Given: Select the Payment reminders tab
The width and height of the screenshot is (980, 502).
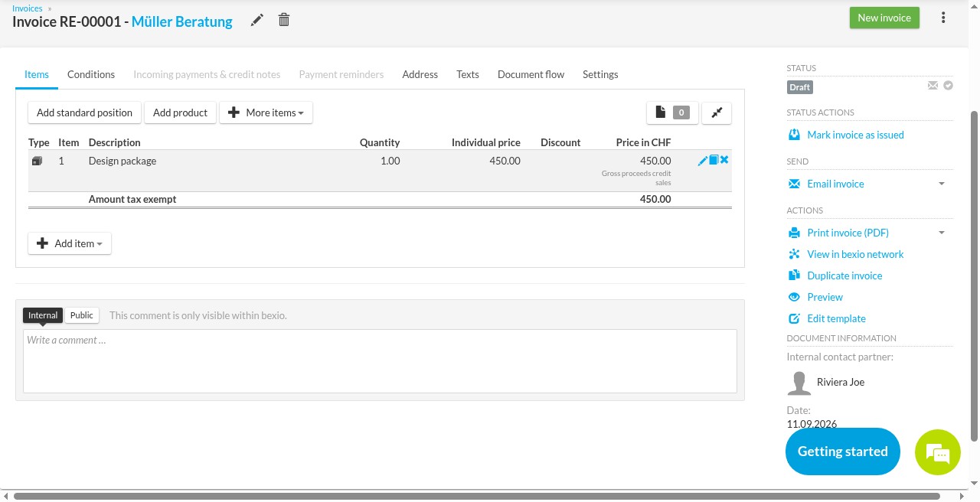Looking at the screenshot, I should [x=341, y=74].
